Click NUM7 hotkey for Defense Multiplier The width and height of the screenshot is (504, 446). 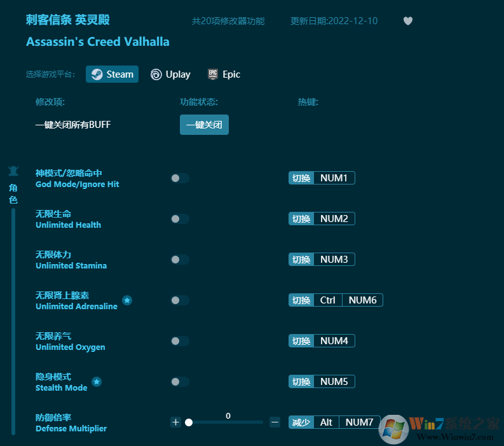[359, 422]
